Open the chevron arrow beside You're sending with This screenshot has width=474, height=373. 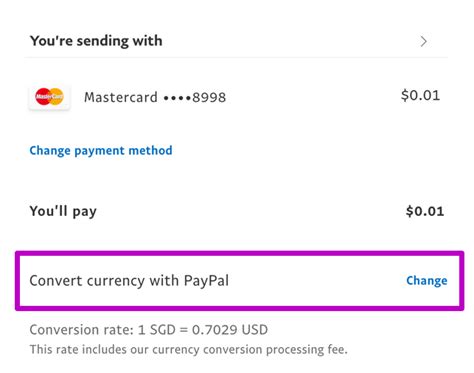coord(423,42)
